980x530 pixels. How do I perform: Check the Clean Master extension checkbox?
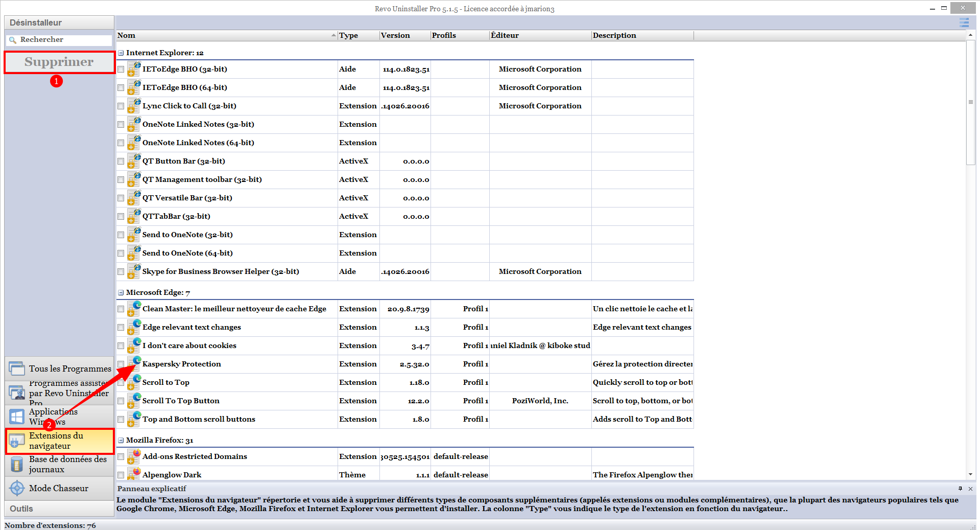(121, 309)
